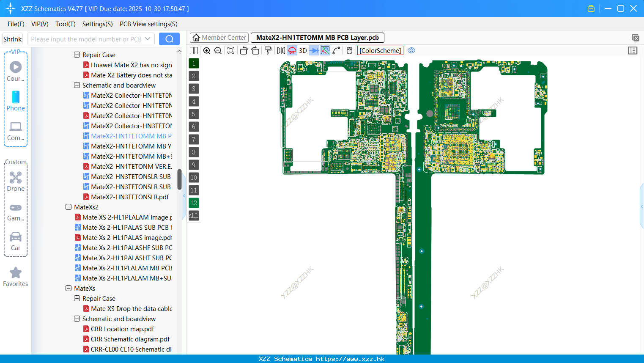Rotate the board clockwise
644x363 pixels.
255,51
